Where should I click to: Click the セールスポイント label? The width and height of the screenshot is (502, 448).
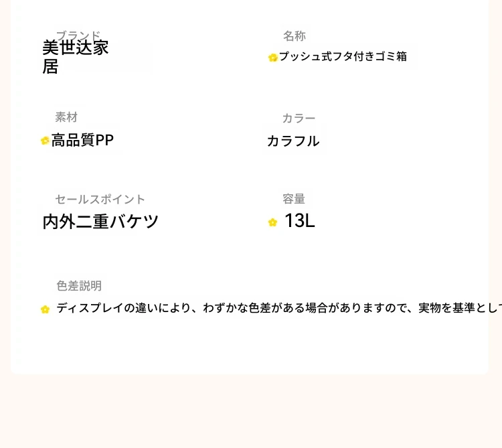tap(100, 199)
